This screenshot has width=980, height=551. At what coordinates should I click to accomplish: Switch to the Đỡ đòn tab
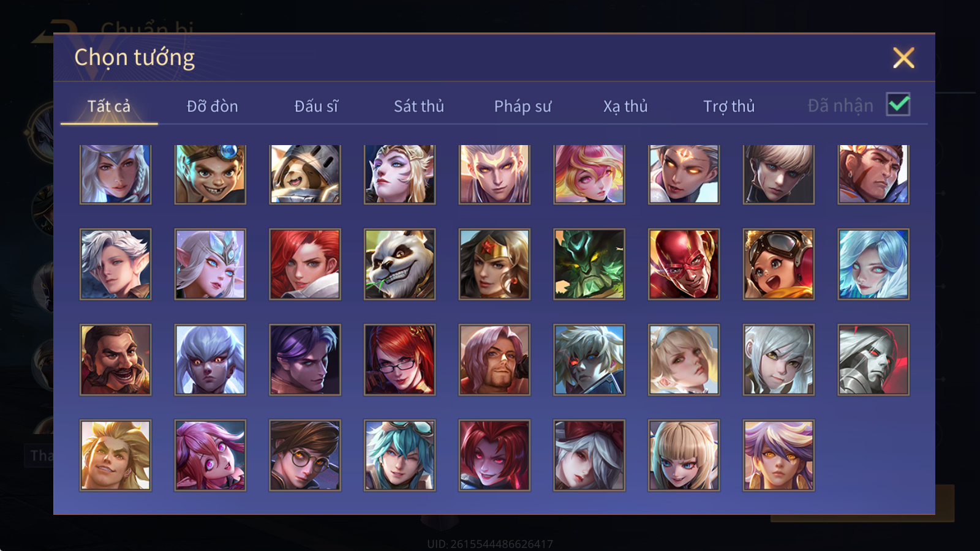[x=212, y=106]
